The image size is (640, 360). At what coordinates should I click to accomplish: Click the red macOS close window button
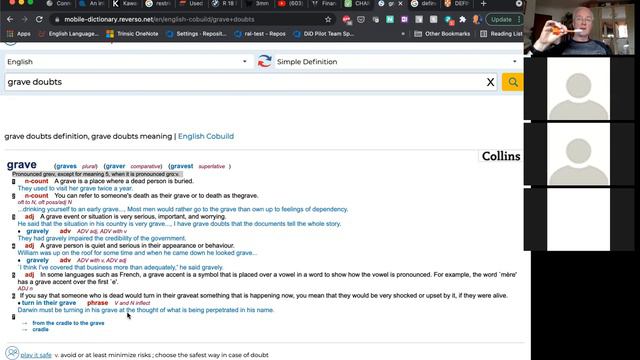click(12, 2)
